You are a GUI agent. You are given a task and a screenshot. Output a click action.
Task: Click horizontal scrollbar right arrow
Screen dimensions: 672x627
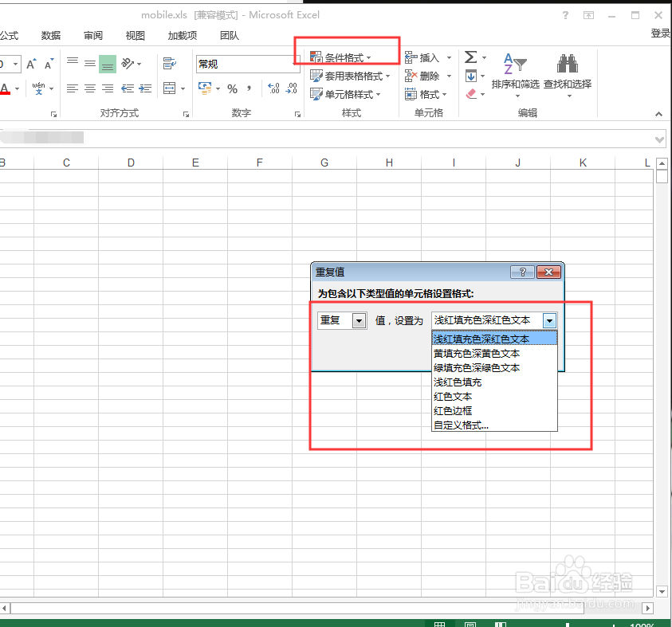click(x=647, y=608)
